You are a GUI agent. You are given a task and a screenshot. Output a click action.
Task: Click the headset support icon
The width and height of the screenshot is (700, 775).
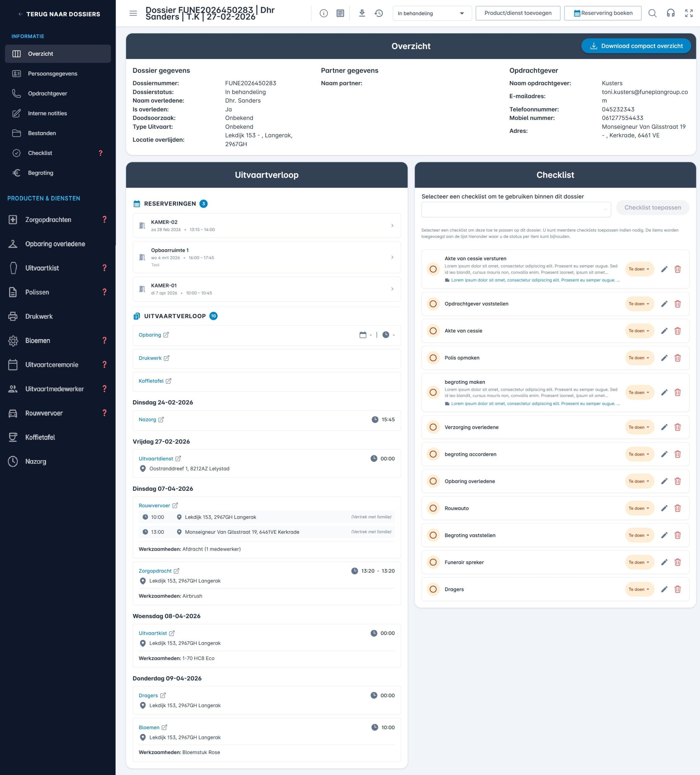coord(670,13)
